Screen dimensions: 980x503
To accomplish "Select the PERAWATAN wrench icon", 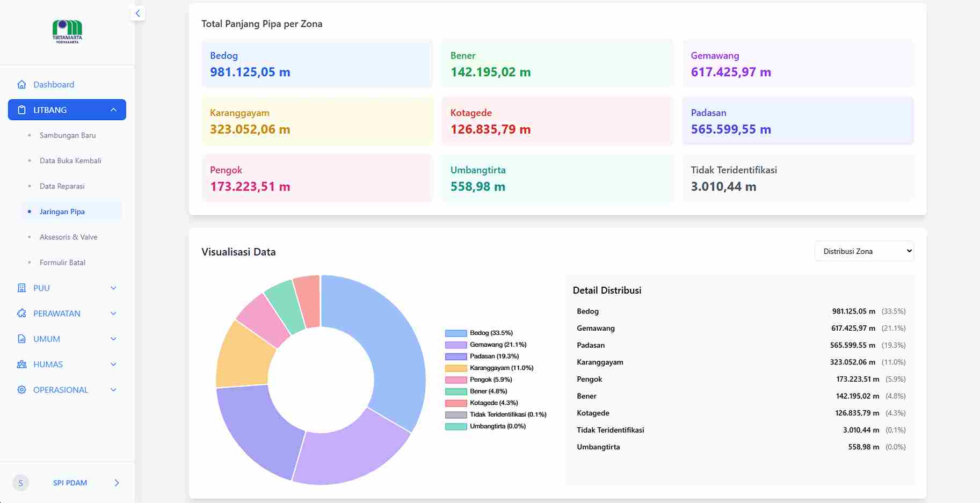I will tap(21, 313).
